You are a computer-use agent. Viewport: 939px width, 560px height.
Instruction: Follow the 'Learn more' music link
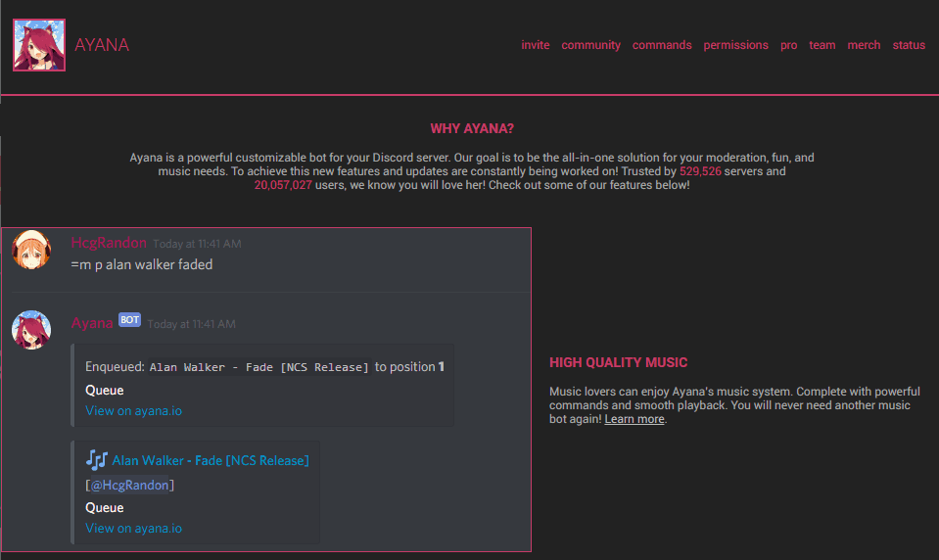[x=634, y=419]
